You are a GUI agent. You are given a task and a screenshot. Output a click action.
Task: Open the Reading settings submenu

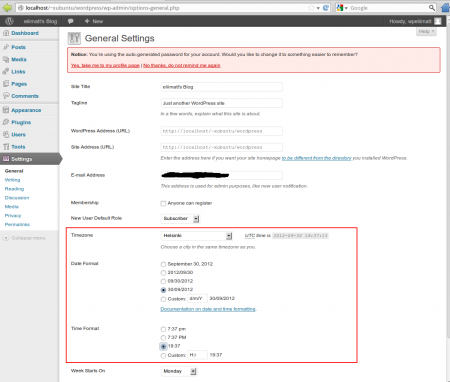[x=14, y=189]
